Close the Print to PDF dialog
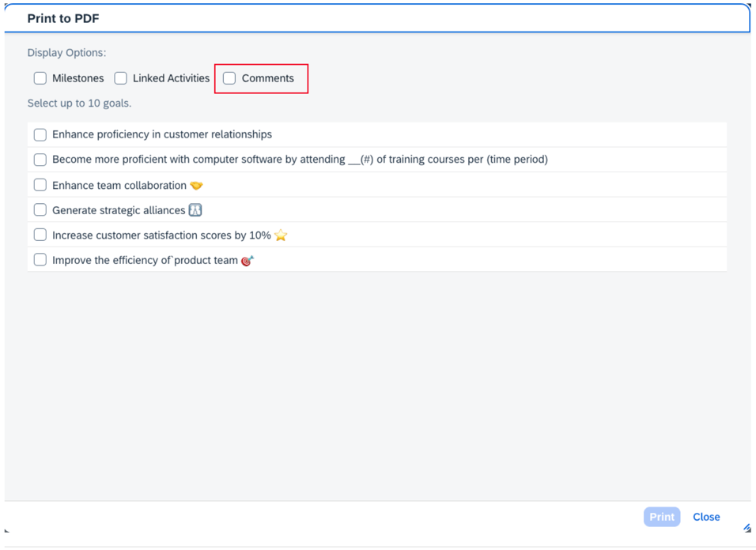The image size is (756, 550). click(705, 517)
